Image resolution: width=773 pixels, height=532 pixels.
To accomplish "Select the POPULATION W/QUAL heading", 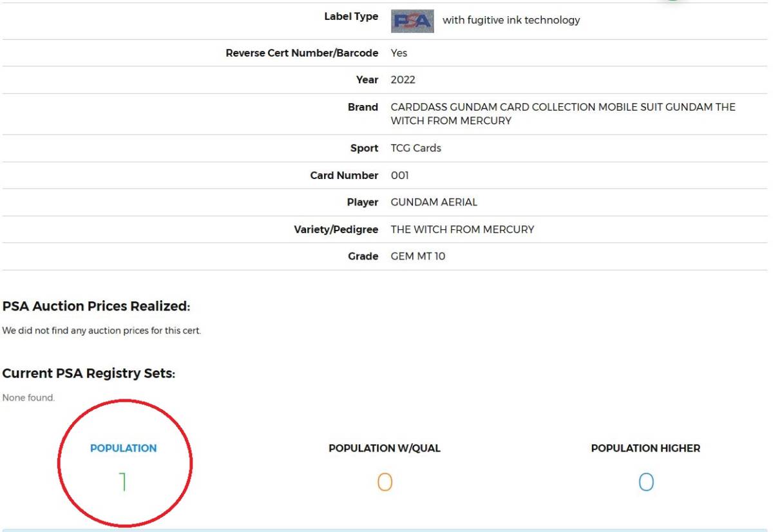I will (x=385, y=448).
